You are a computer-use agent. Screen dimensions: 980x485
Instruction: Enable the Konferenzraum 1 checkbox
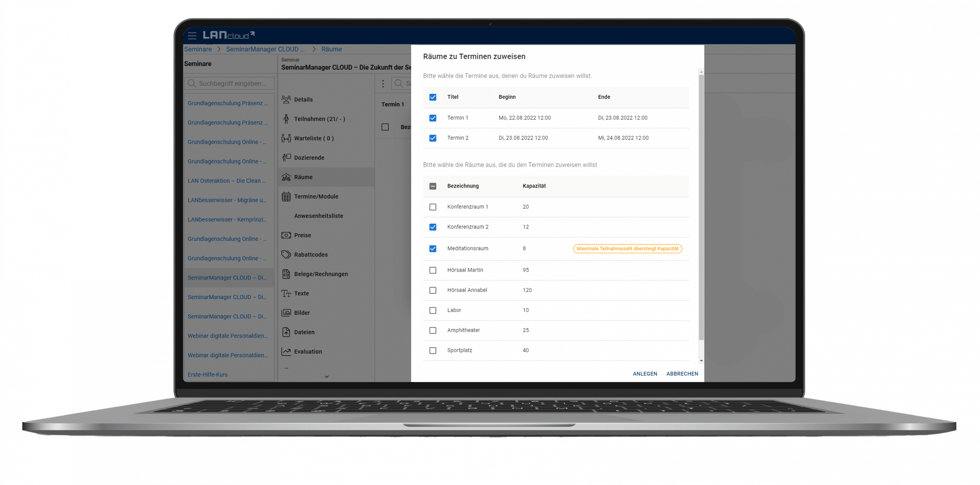tap(433, 207)
